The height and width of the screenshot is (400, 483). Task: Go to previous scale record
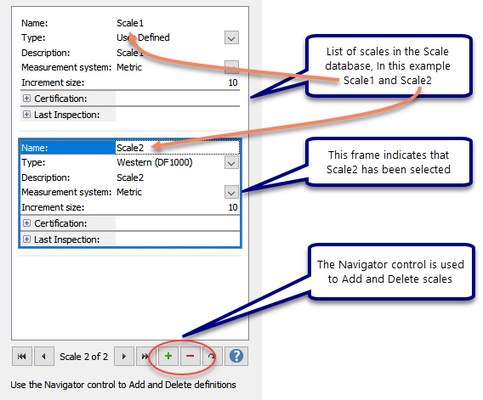[x=44, y=356]
